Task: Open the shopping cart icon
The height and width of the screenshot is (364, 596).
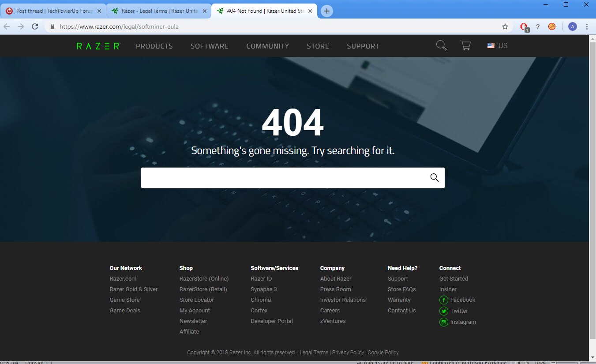Action: click(465, 45)
